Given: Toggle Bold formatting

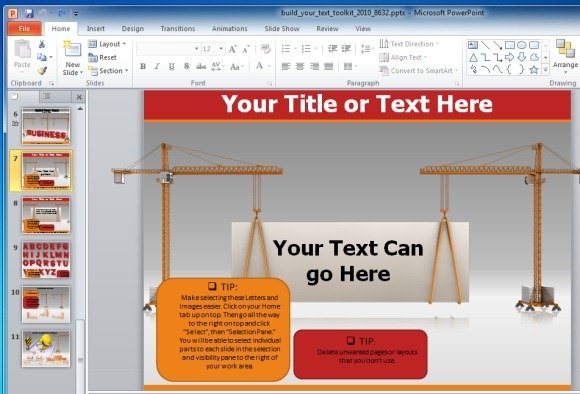Looking at the screenshot, I should (143, 67).
